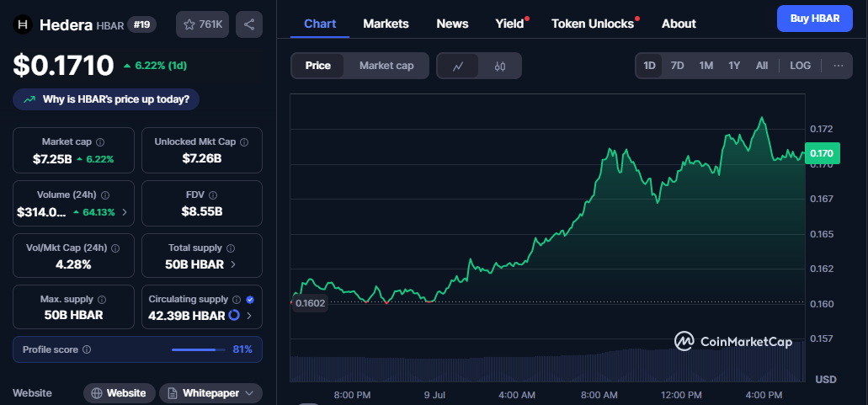The width and height of the screenshot is (868, 405).
Task: Switch to line chart view icon
Action: (458, 66)
